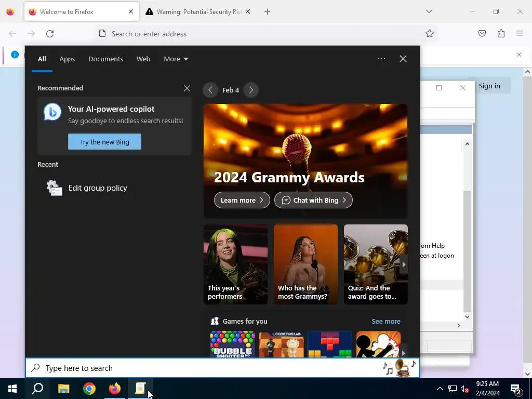Open the chess game tile

(281, 344)
